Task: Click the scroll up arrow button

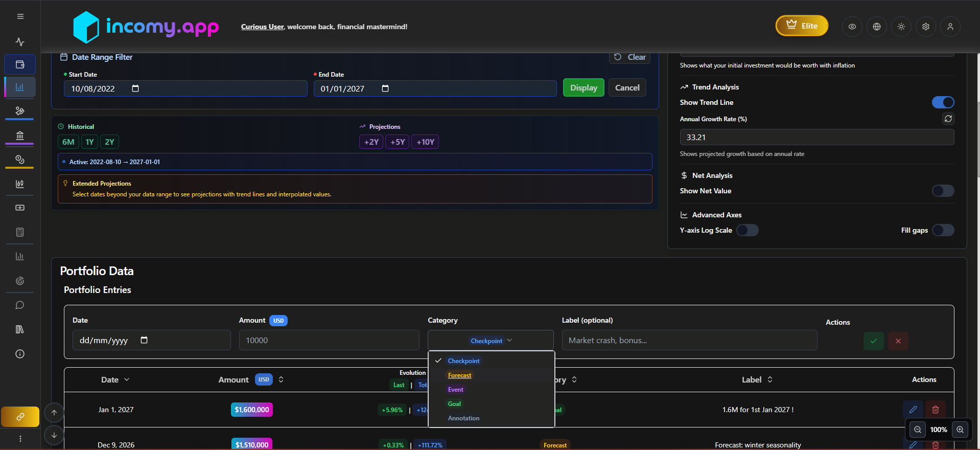Action: click(x=54, y=413)
